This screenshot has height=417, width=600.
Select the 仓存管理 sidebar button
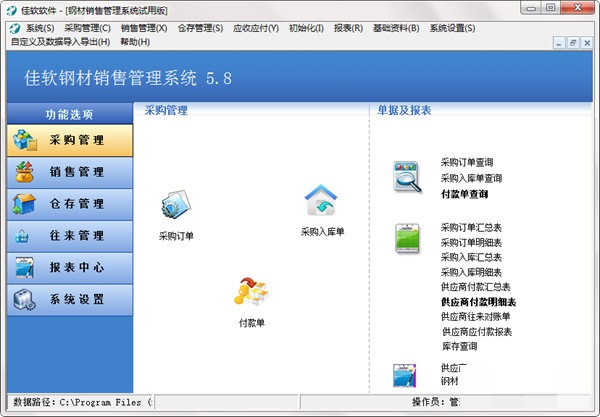pos(70,204)
